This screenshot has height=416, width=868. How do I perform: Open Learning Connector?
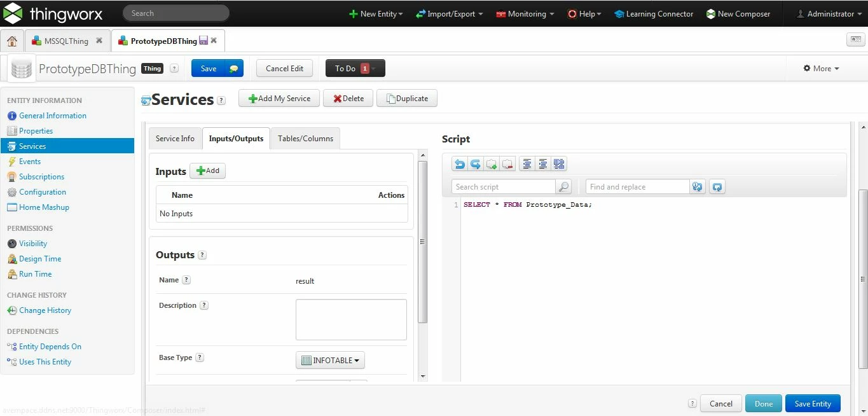(654, 14)
